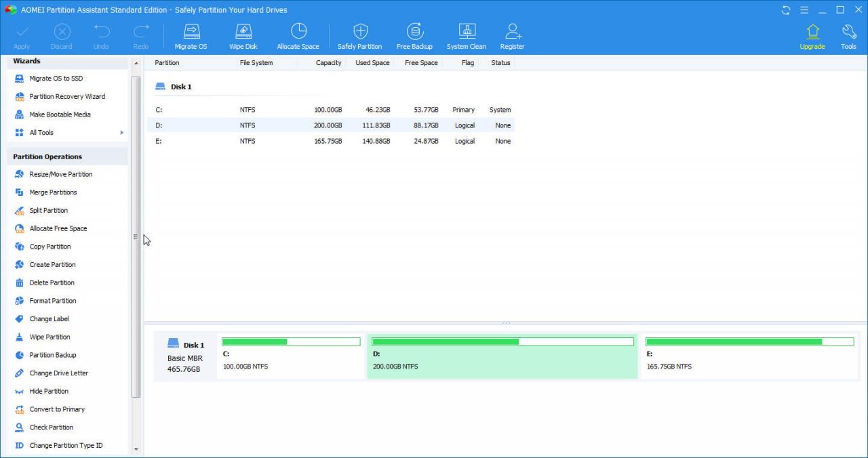Screen dimensions: 868x458
Task: Sort partitions by the Capacity column
Action: 330,62
